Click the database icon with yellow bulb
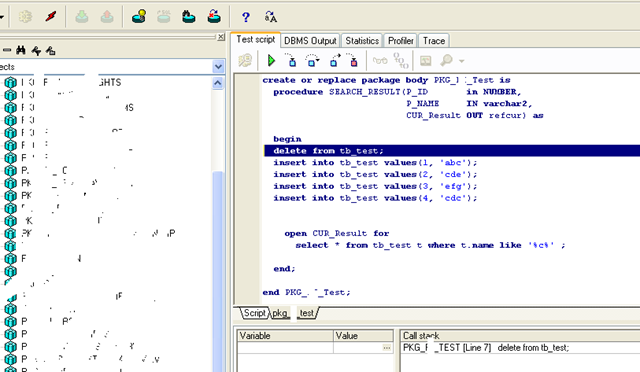Screen dimensions: 640x372 (139, 17)
